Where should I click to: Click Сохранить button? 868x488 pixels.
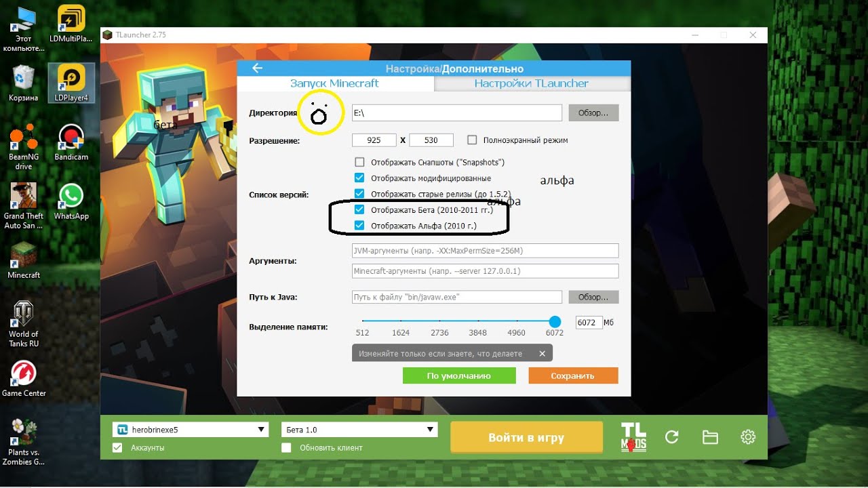pyautogui.click(x=573, y=375)
